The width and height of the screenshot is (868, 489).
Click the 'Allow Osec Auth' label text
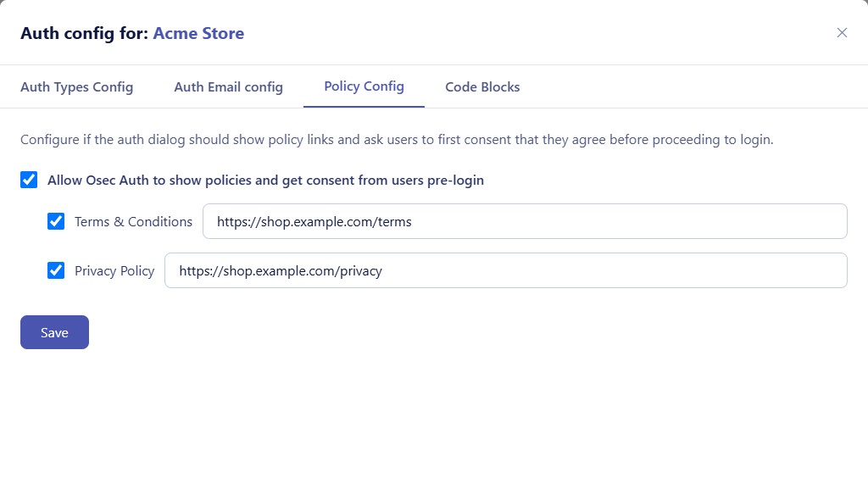pos(265,181)
